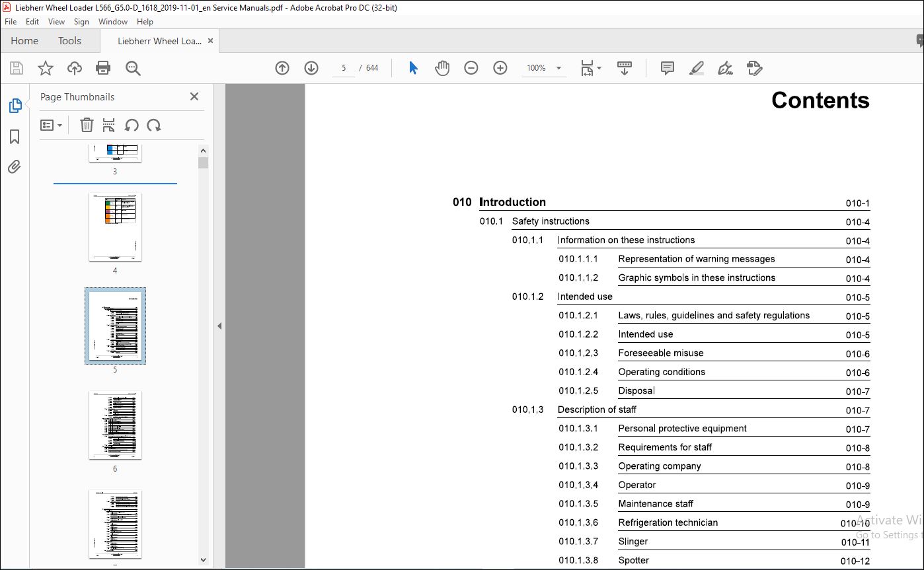Delete selected page with trash icon

(87, 125)
